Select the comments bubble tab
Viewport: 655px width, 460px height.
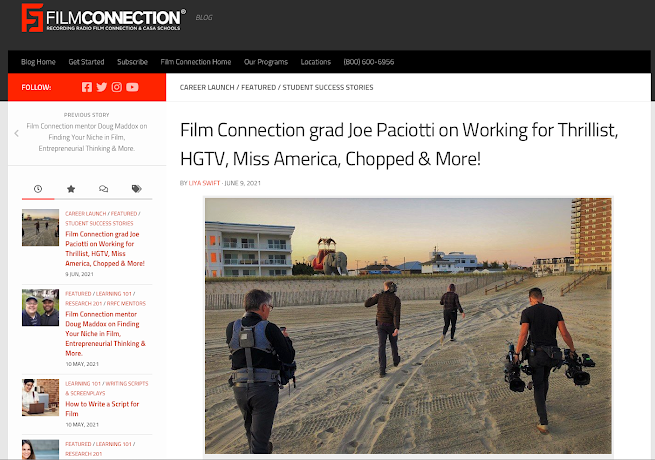[x=103, y=189]
